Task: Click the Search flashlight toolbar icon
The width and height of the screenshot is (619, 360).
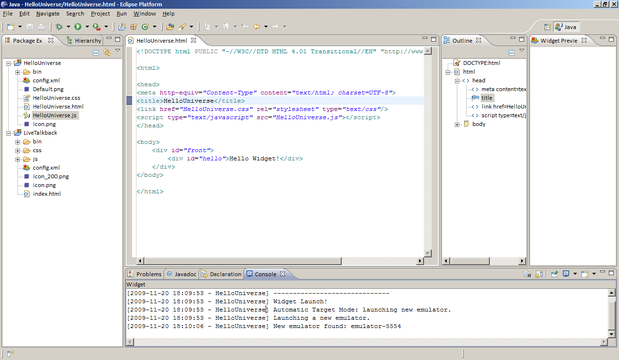Action: [x=182, y=27]
